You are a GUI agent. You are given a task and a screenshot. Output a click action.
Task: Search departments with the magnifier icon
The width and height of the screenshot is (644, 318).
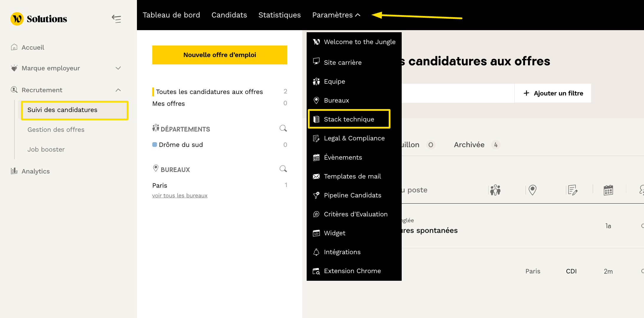click(283, 128)
